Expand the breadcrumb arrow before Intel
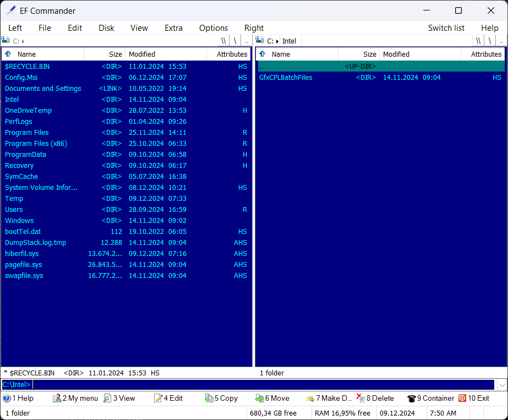Viewport: 508px width, 420px height. (277, 41)
